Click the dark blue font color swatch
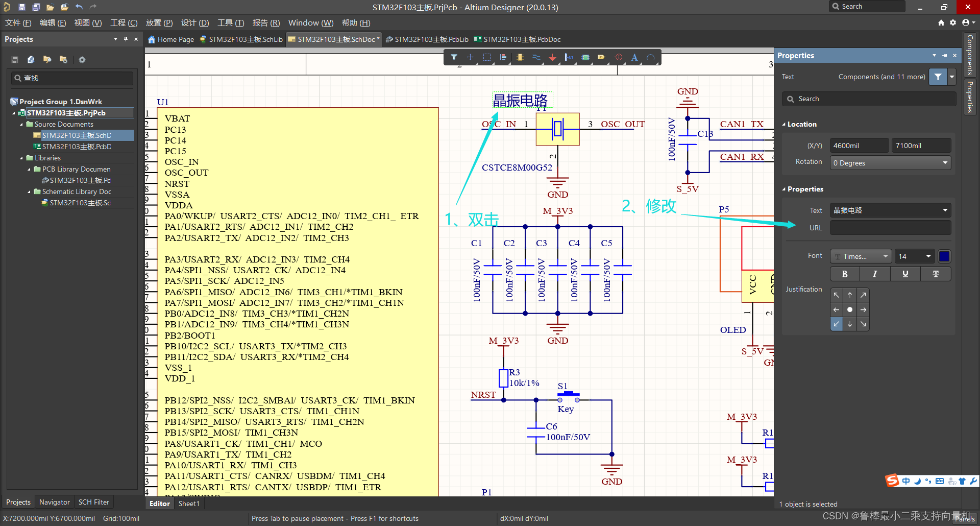 click(x=944, y=256)
